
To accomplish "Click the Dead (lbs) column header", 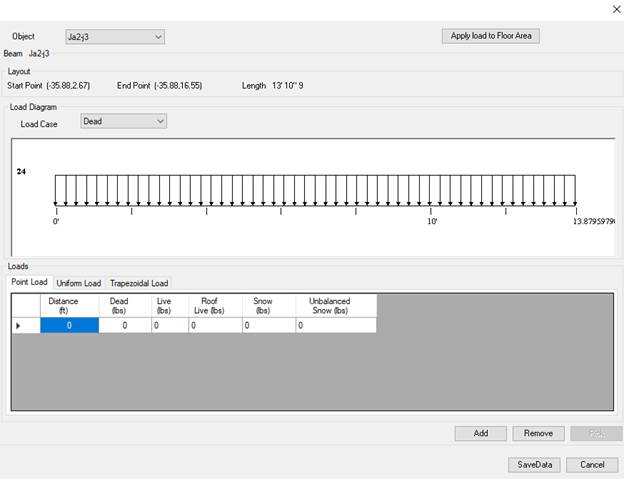I will point(125,306).
